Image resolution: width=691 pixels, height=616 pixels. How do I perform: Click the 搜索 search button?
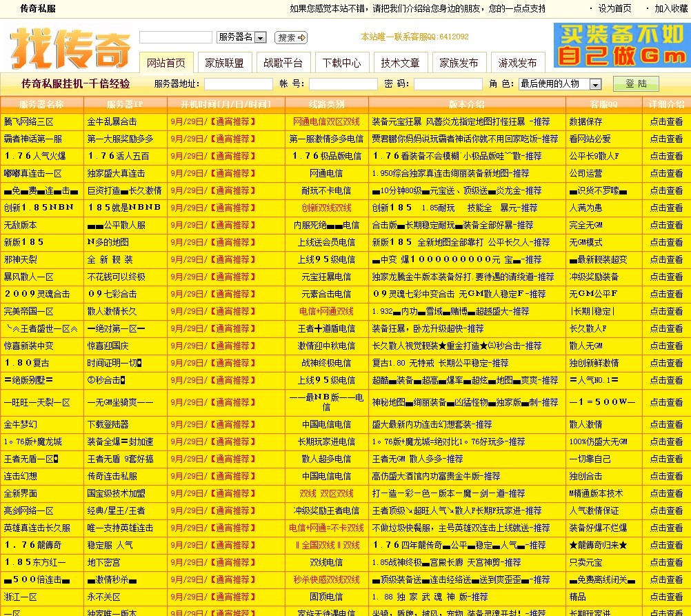(291, 37)
